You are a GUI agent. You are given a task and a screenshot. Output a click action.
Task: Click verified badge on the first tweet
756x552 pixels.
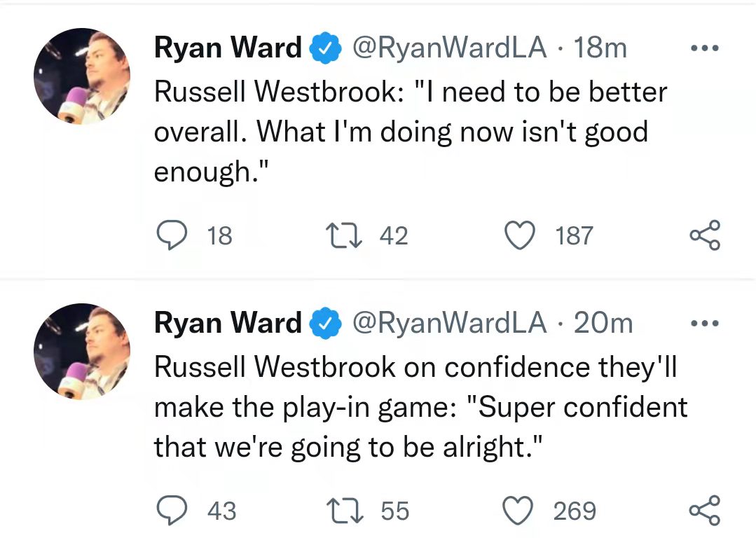tap(325, 48)
